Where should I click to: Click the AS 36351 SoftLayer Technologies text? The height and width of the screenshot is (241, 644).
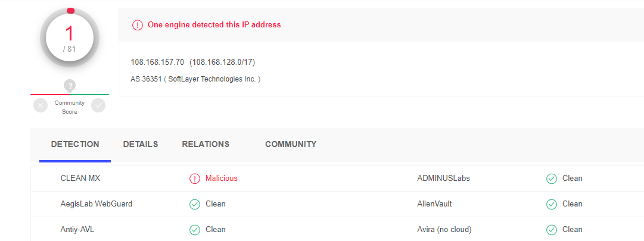tap(195, 79)
